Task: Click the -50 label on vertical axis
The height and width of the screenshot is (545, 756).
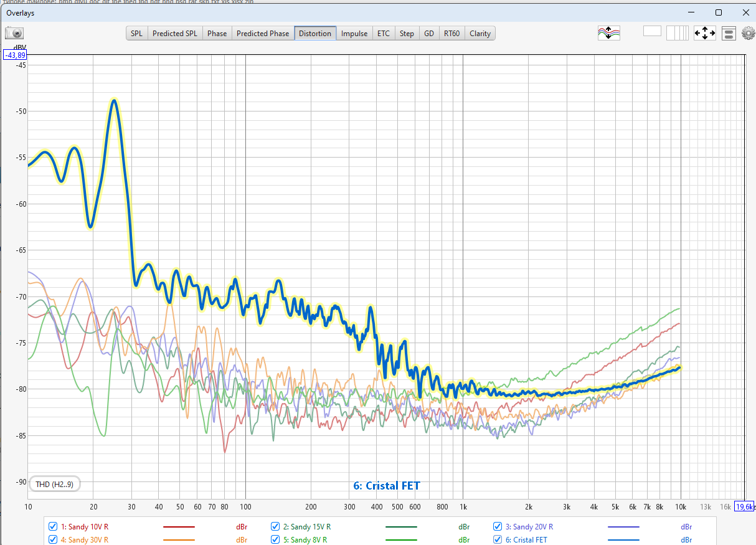Action: pyautogui.click(x=20, y=111)
